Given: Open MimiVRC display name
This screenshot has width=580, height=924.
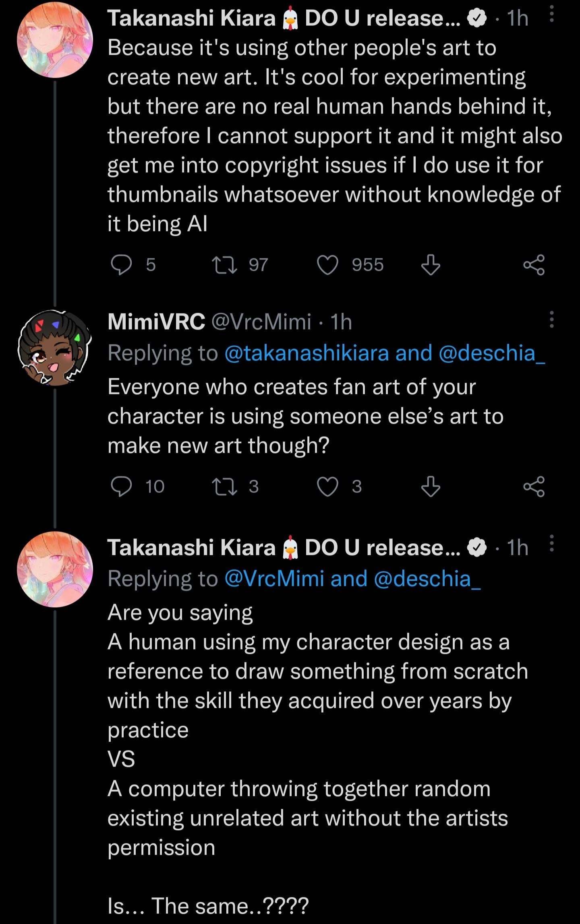Looking at the screenshot, I should pos(156,322).
